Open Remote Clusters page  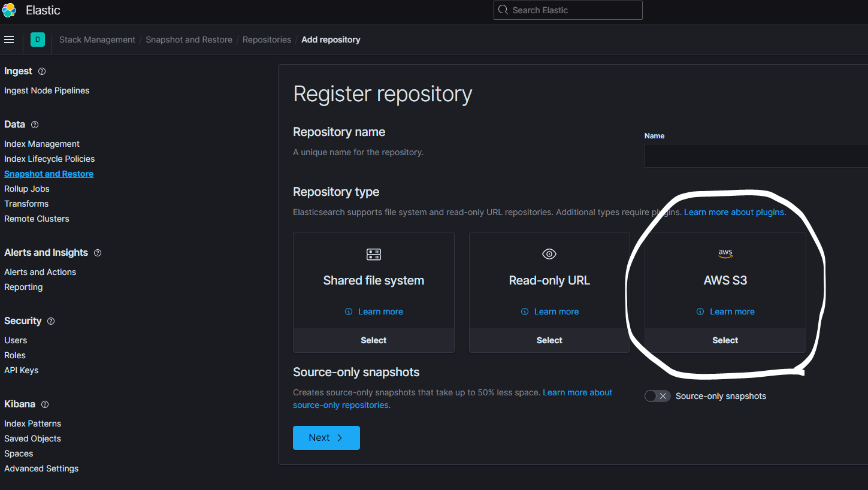(37, 219)
